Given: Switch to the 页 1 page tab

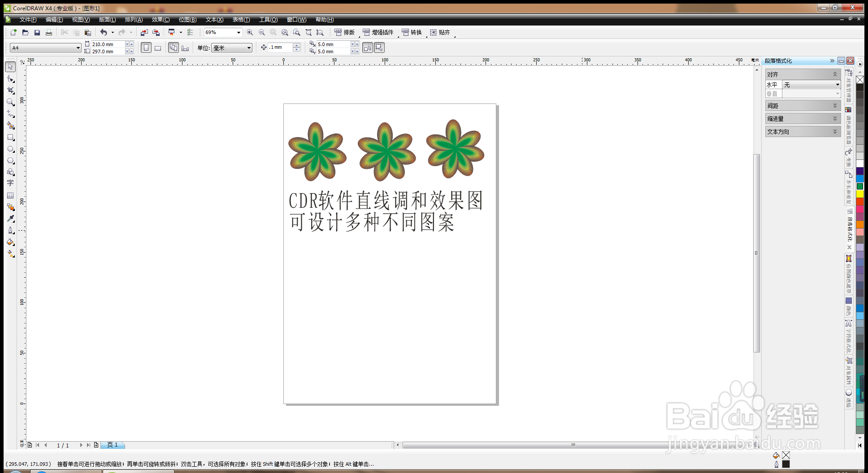Looking at the screenshot, I should [113, 445].
